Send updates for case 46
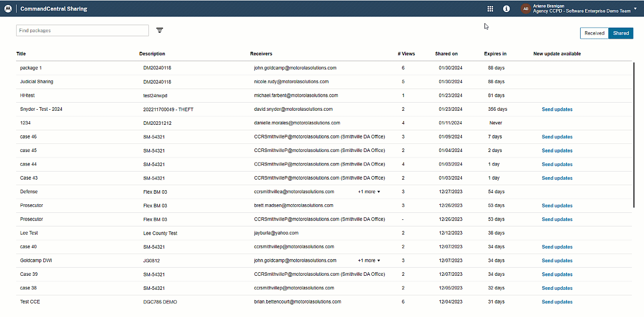The image size is (644, 317). click(x=557, y=137)
